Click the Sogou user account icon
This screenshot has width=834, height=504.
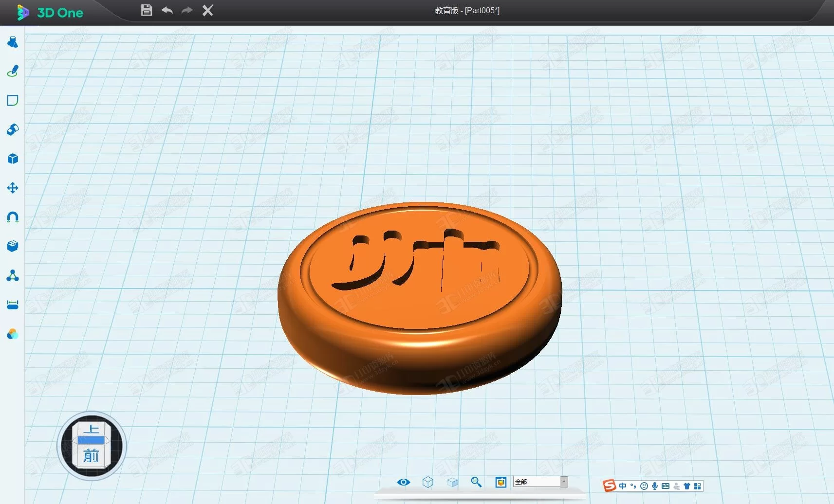point(677,486)
